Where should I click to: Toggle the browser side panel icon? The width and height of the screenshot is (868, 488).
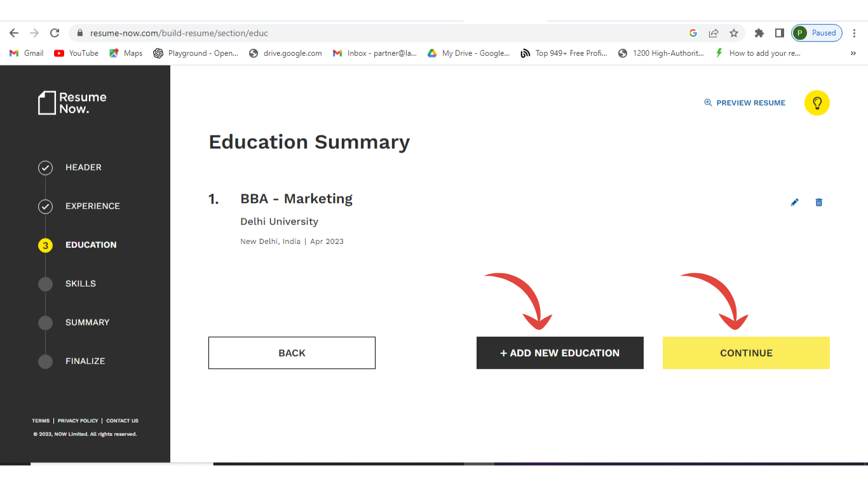pos(780,33)
